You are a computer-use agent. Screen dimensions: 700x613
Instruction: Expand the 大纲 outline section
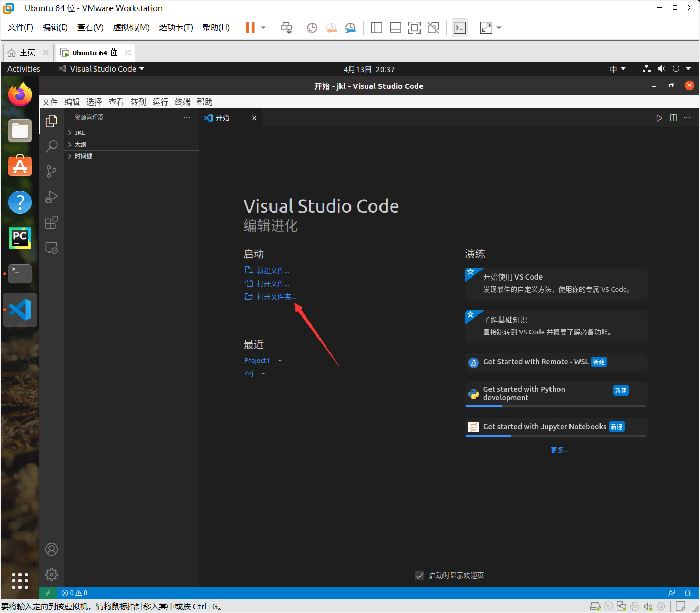132,144
